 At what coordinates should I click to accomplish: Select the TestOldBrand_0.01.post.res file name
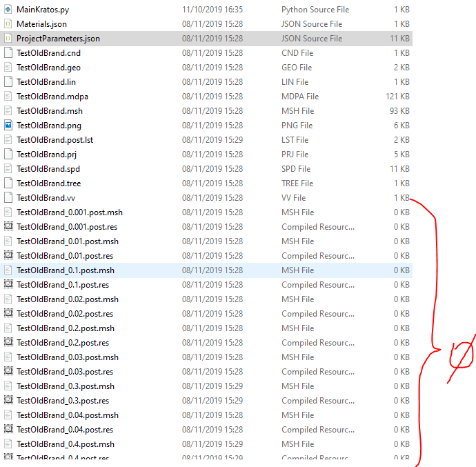tap(65, 256)
